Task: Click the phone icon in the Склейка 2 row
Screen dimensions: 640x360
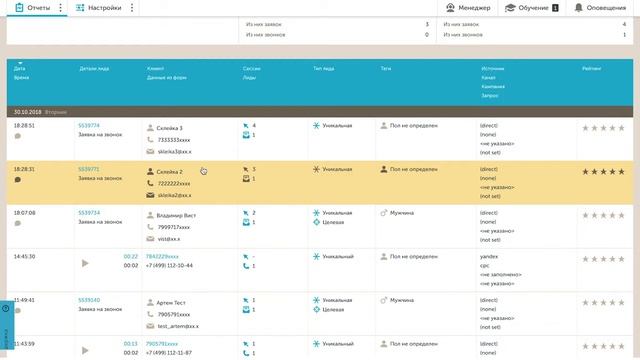Action: [x=150, y=183]
